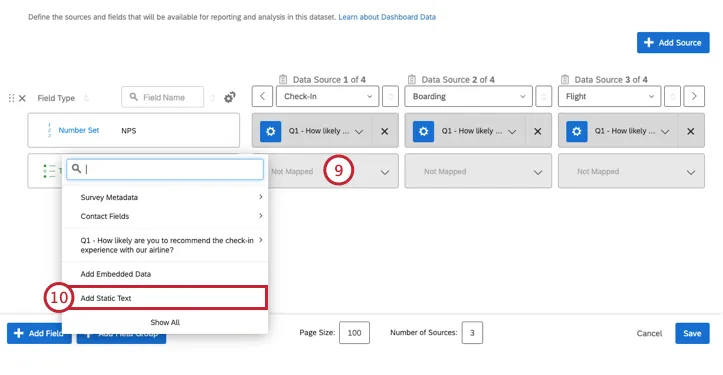Click the Add Field button
Image resolution: width=723 pixels, height=375 pixels.
click(x=39, y=333)
